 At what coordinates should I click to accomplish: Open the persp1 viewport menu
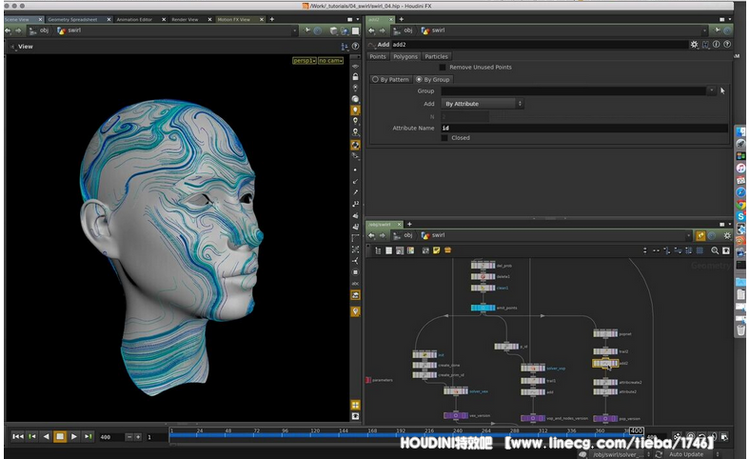click(x=304, y=61)
